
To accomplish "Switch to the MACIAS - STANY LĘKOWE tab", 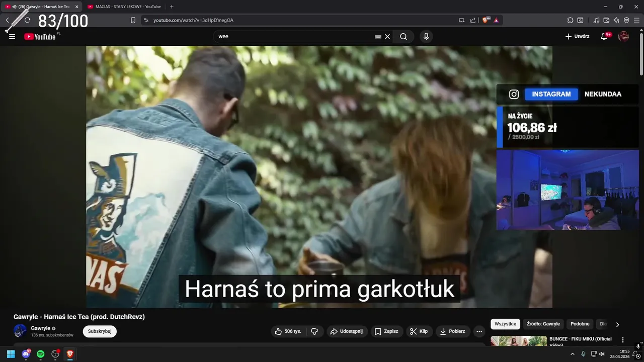I will coord(125,7).
